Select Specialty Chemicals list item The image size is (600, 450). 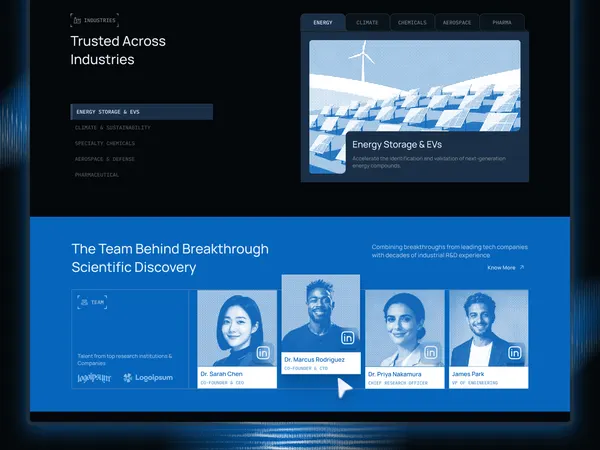click(x=105, y=143)
